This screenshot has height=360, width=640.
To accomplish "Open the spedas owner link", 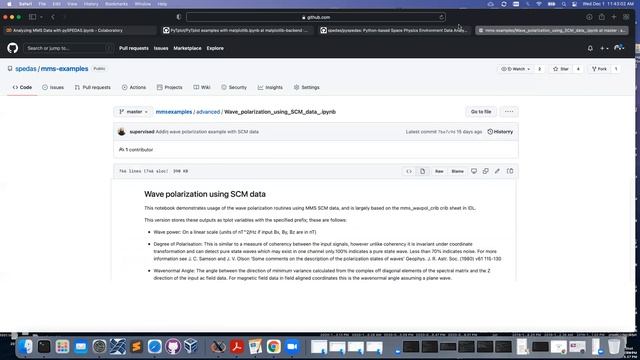I will click(26, 69).
